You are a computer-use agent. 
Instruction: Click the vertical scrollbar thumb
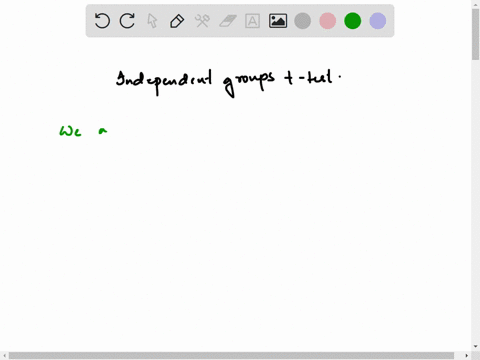point(475,35)
